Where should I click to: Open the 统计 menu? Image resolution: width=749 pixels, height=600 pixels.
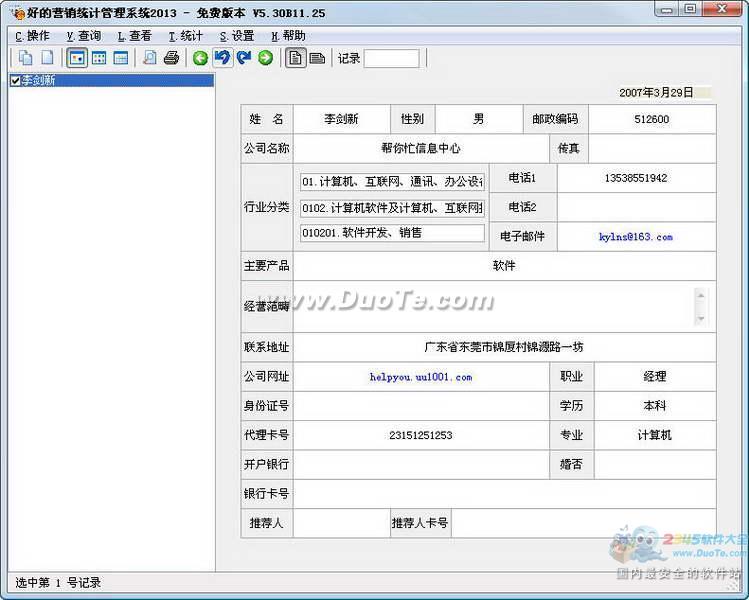click(x=185, y=36)
